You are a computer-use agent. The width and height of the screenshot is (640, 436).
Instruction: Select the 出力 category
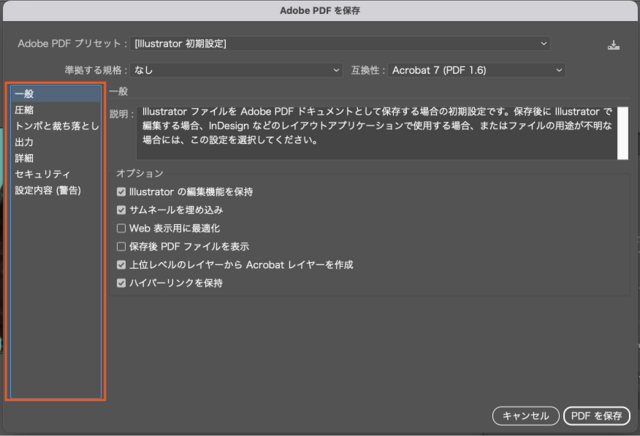tap(56, 142)
